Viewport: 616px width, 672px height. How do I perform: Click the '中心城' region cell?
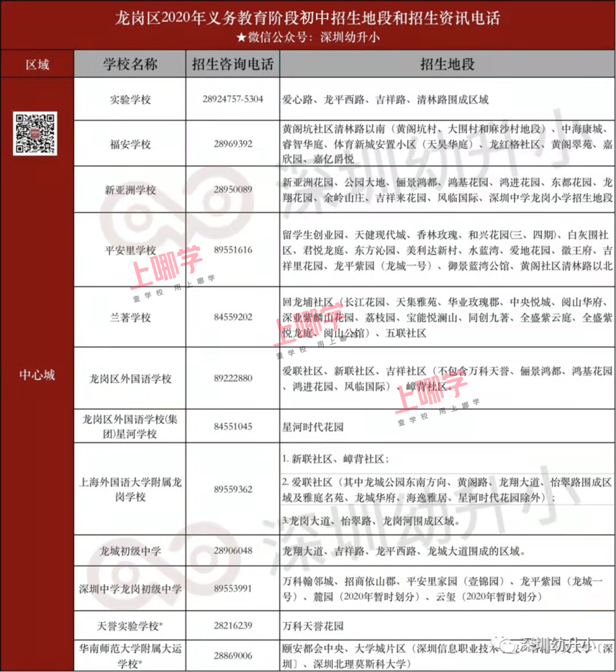coord(37,375)
